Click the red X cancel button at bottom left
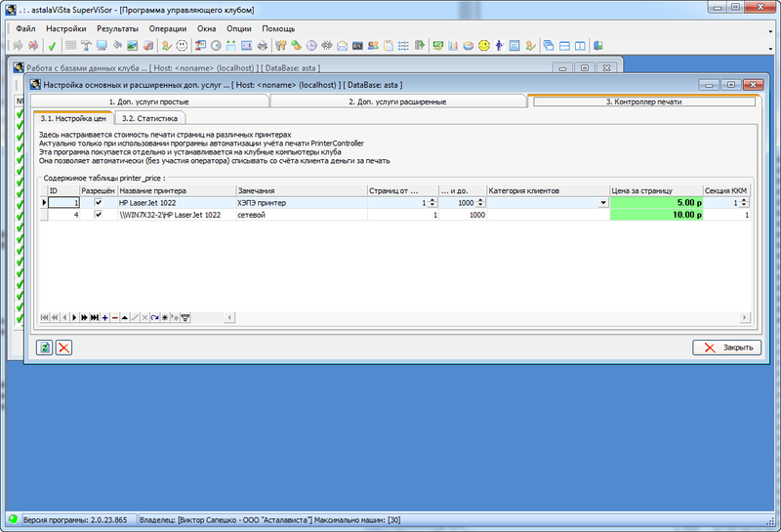The height and width of the screenshot is (532, 781). click(x=63, y=348)
